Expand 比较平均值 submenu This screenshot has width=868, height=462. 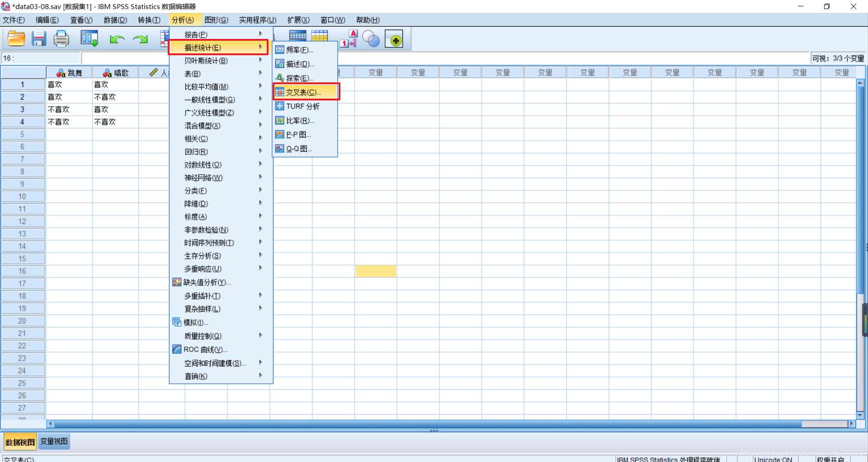click(221, 86)
